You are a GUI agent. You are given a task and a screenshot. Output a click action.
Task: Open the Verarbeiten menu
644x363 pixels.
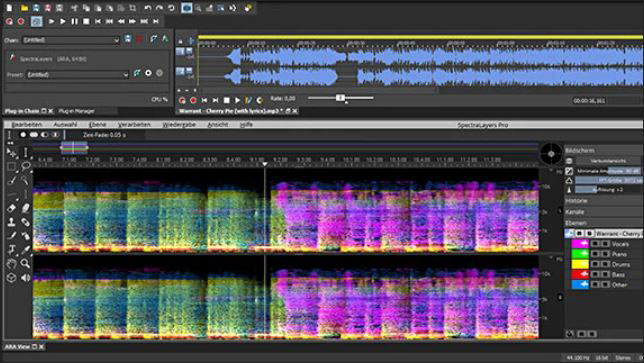(133, 124)
